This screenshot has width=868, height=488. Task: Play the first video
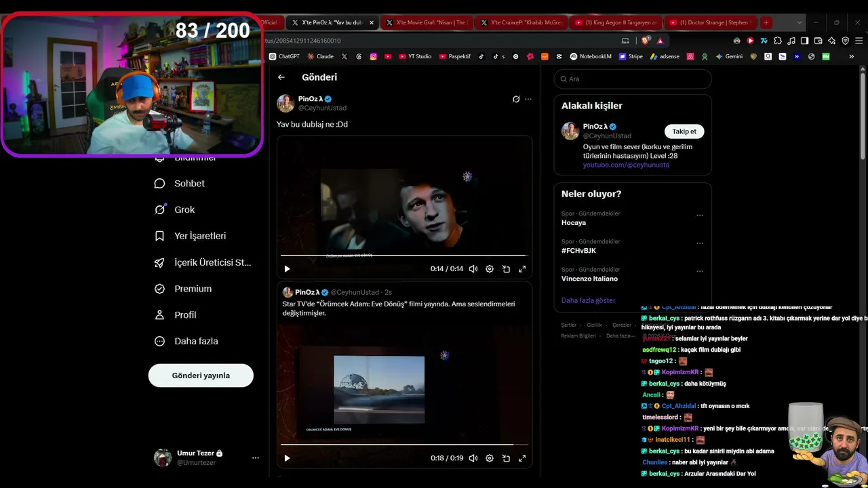coord(287,269)
